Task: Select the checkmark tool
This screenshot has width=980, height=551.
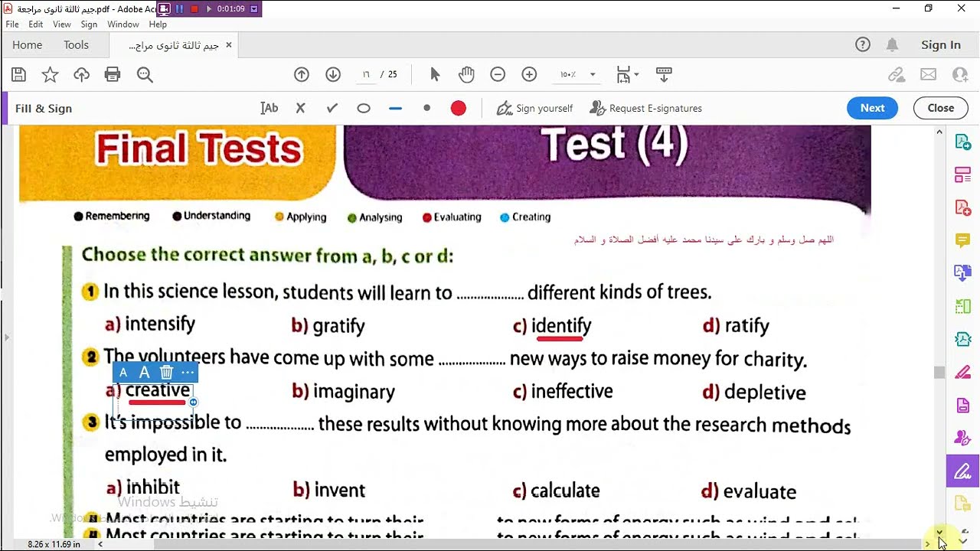Action: tap(332, 108)
